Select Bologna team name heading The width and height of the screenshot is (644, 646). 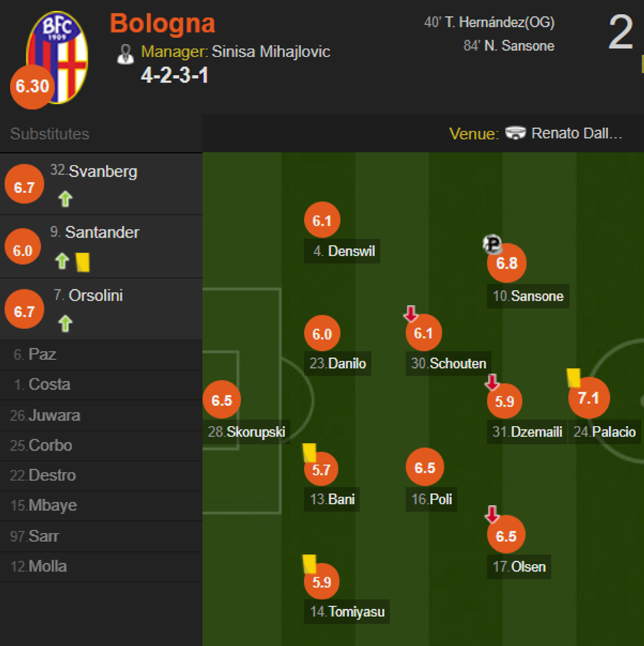pyautogui.click(x=162, y=24)
